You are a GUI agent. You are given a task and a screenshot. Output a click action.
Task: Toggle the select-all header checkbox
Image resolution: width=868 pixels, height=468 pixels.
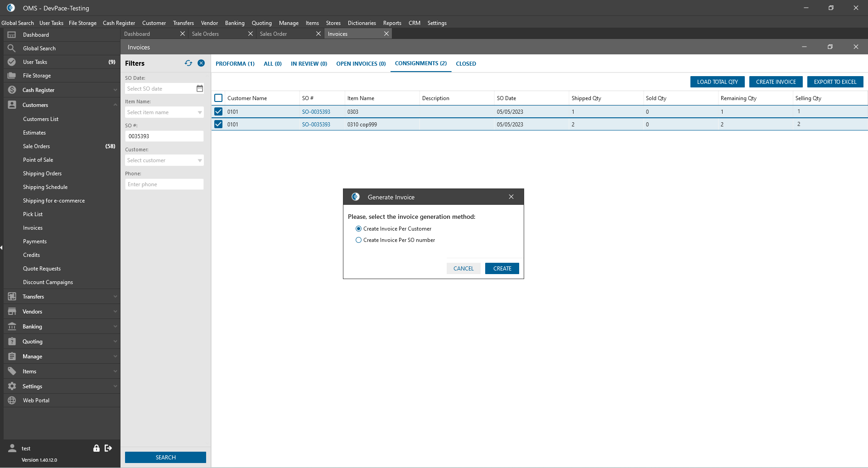pos(218,98)
